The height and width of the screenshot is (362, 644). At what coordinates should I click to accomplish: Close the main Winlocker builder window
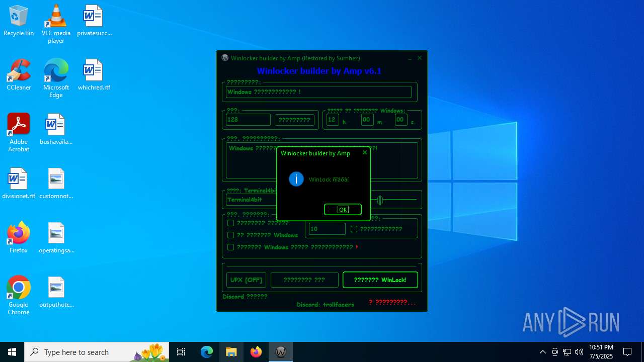click(420, 58)
